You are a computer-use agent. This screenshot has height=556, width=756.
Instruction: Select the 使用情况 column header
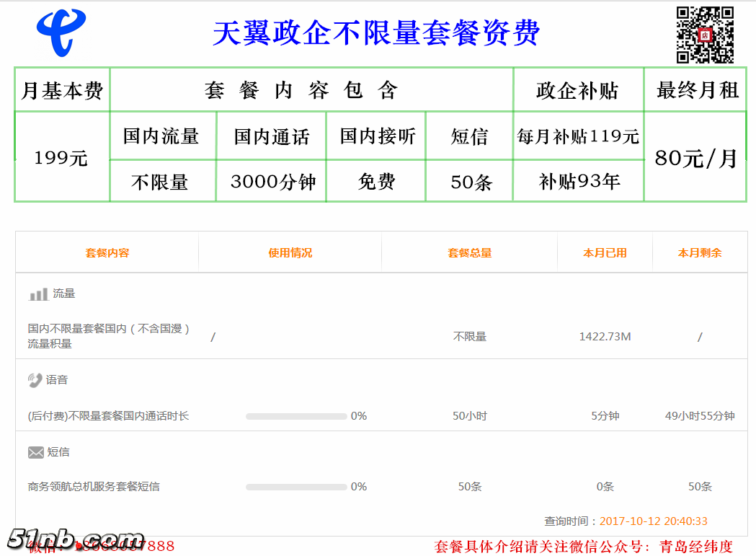click(290, 253)
